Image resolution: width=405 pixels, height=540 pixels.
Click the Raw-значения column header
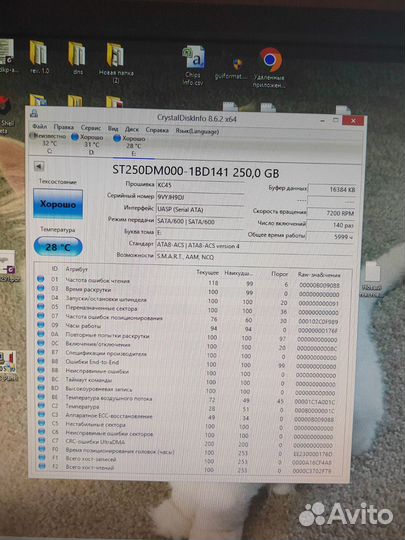[319, 275]
